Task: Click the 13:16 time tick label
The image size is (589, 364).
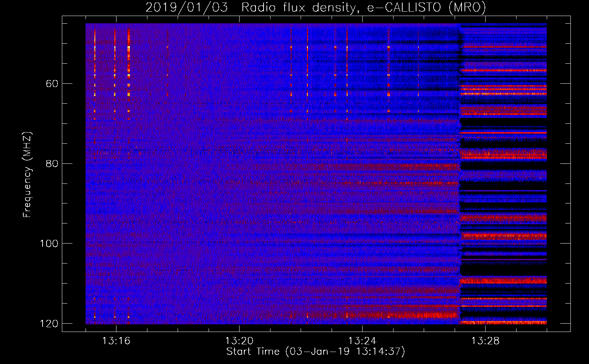Action: pos(116,341)
